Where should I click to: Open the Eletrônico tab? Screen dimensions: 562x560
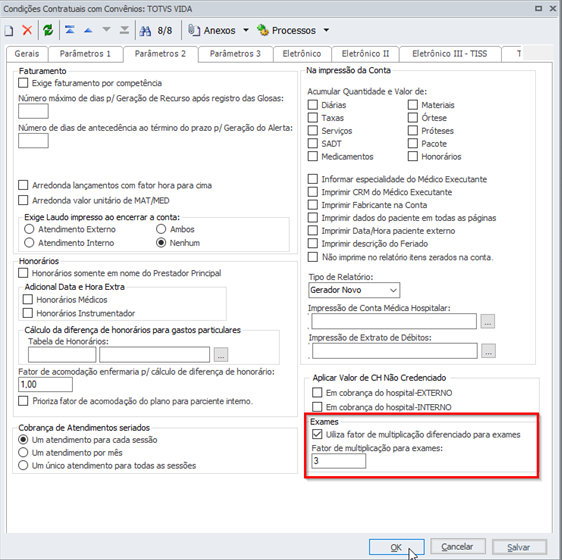coord(302,54)
